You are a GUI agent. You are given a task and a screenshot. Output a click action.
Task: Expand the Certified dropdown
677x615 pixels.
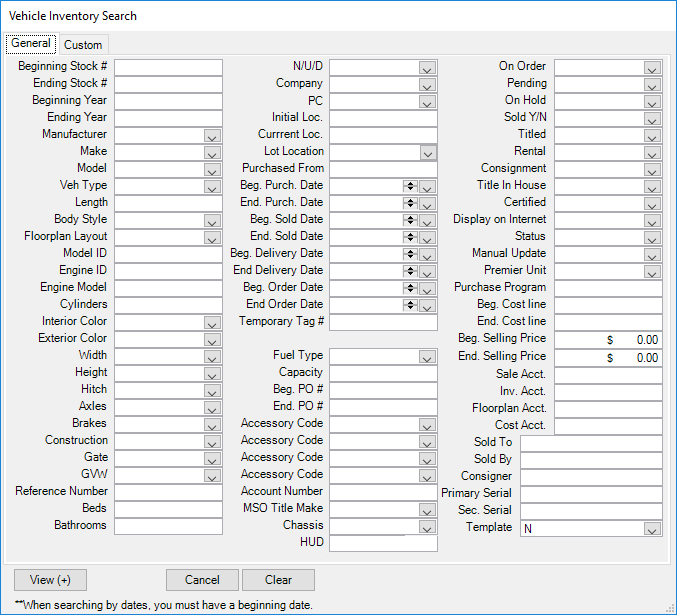(x=652, y=204)
